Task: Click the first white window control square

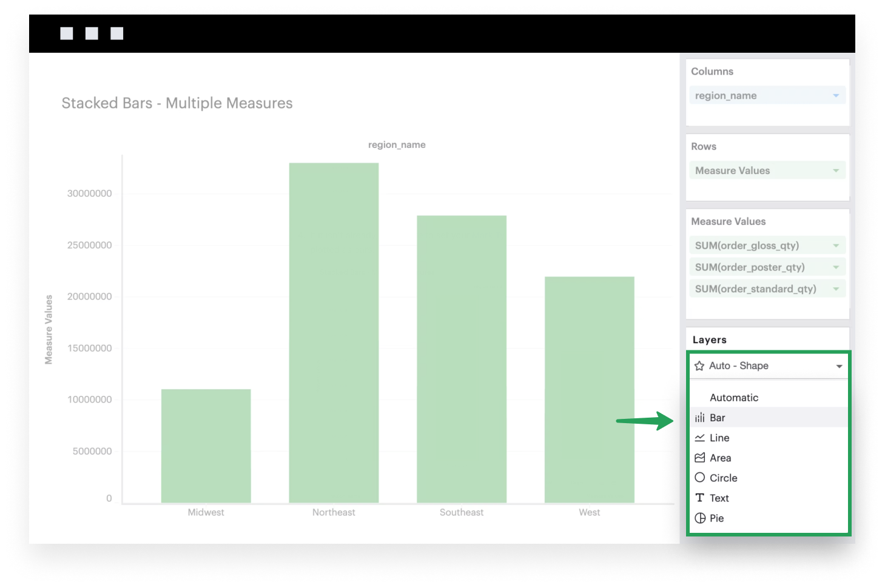Action: click(x=67, y=33)
